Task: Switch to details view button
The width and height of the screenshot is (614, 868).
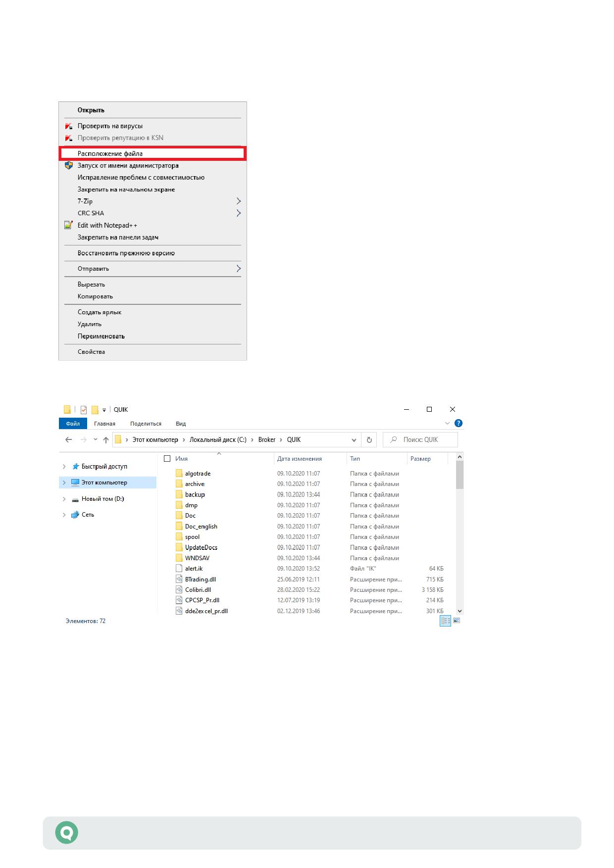Action: tap(445, 621)
